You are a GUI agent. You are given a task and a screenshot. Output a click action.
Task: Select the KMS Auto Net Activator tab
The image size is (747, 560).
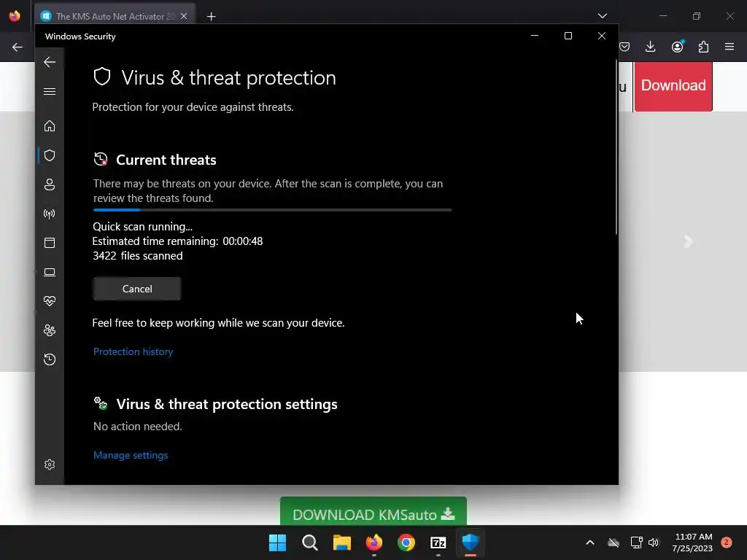115,16
